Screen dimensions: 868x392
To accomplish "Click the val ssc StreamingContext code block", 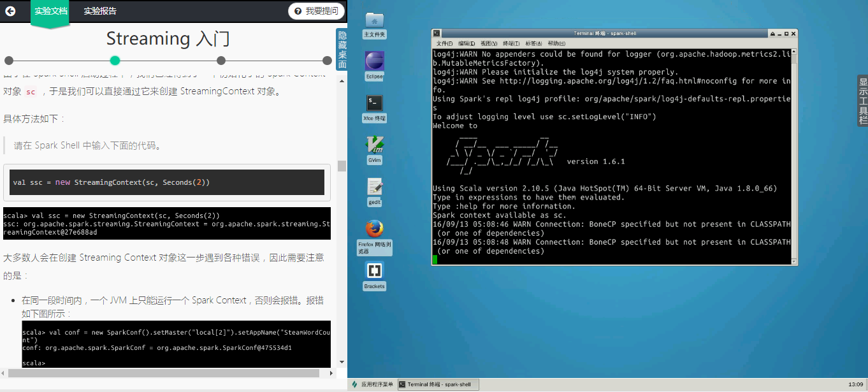I will [x=167, y=182].
